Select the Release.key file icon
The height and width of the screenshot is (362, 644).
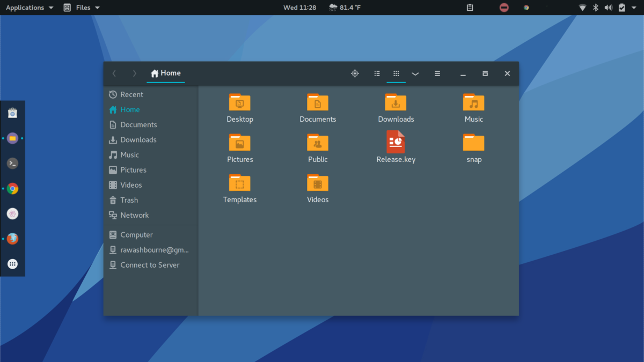tap(396, 142)
